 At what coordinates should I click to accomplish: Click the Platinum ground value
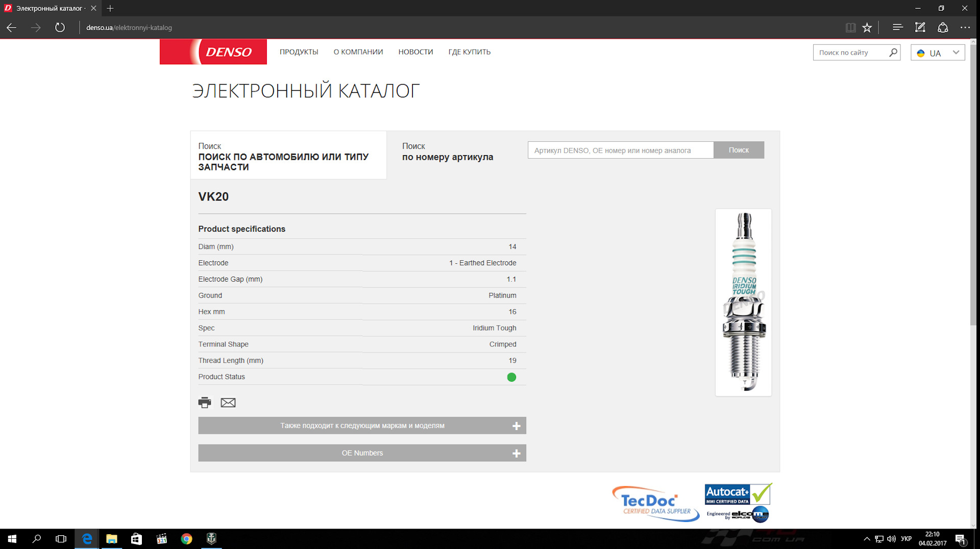(x=502, y=295)
